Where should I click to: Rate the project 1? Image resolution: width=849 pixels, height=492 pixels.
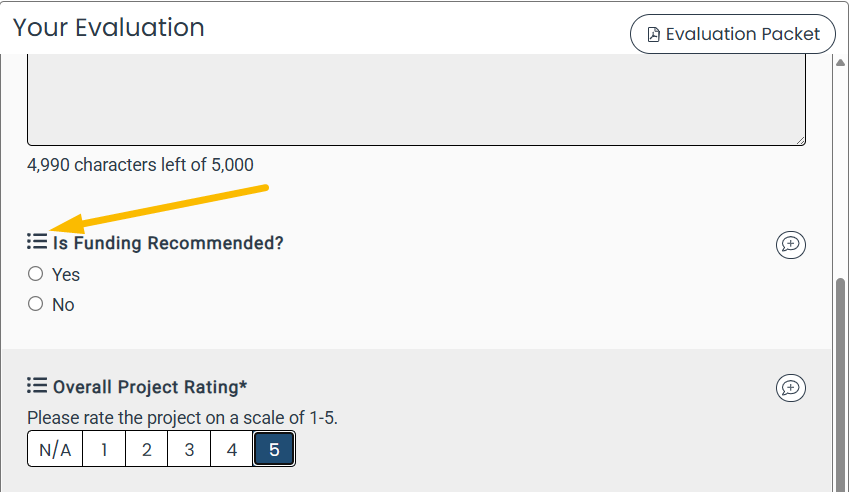(x=104, y=450)
